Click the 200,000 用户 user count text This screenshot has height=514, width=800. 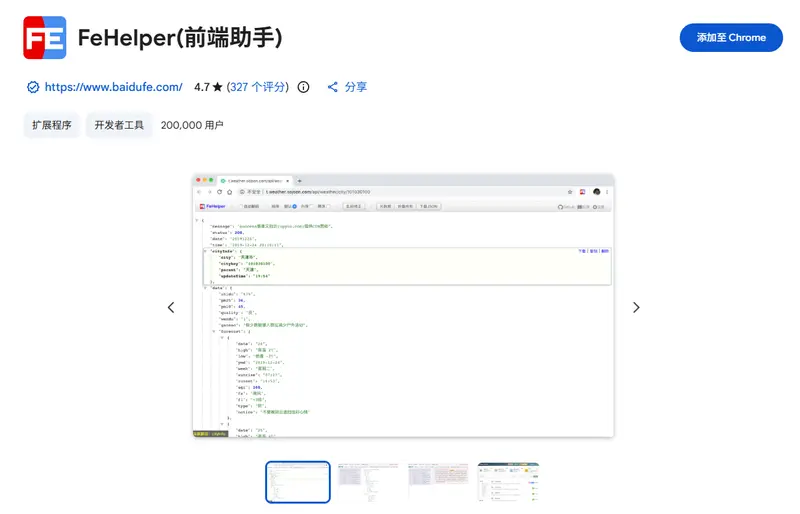point(192,125)
